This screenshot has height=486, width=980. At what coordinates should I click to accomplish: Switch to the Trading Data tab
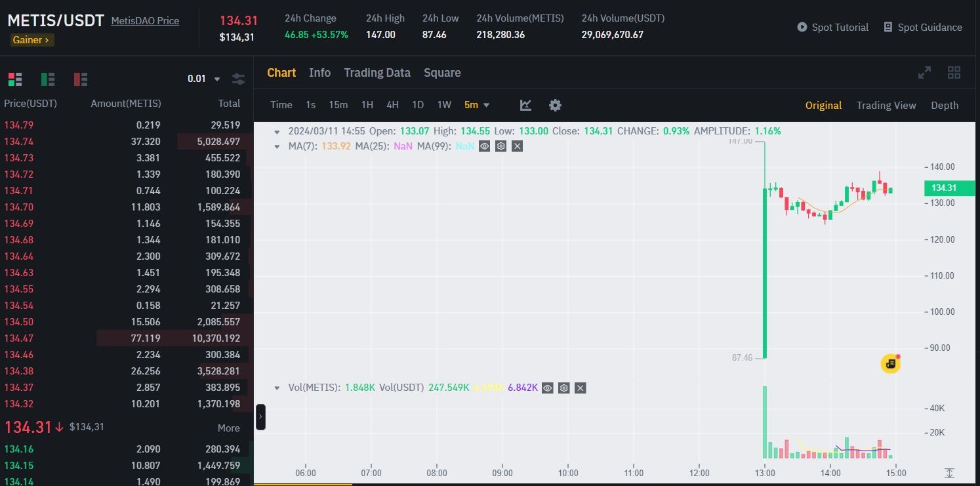click(377, 73)
